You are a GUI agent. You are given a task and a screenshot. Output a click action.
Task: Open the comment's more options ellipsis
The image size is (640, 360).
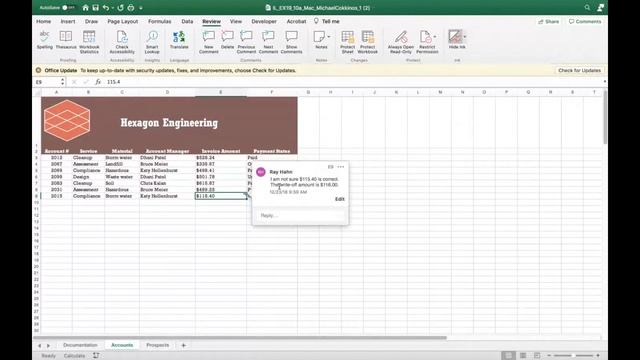point(341,167)
